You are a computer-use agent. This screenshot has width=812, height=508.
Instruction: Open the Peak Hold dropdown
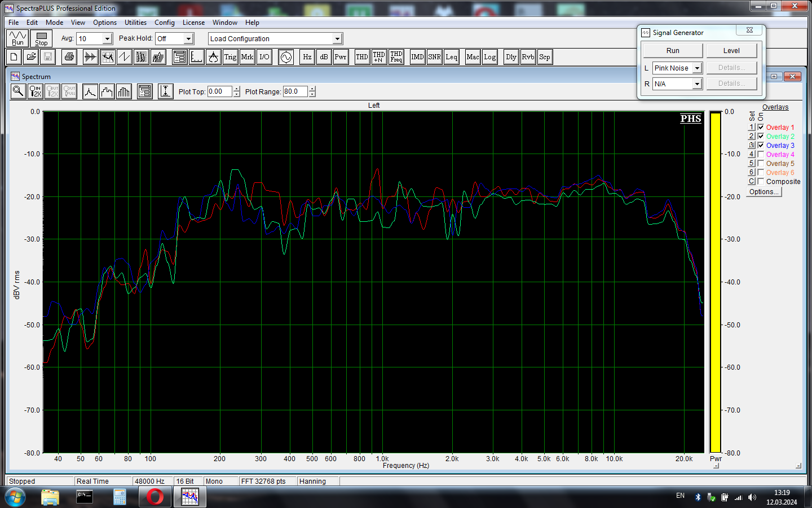(189, 39)
